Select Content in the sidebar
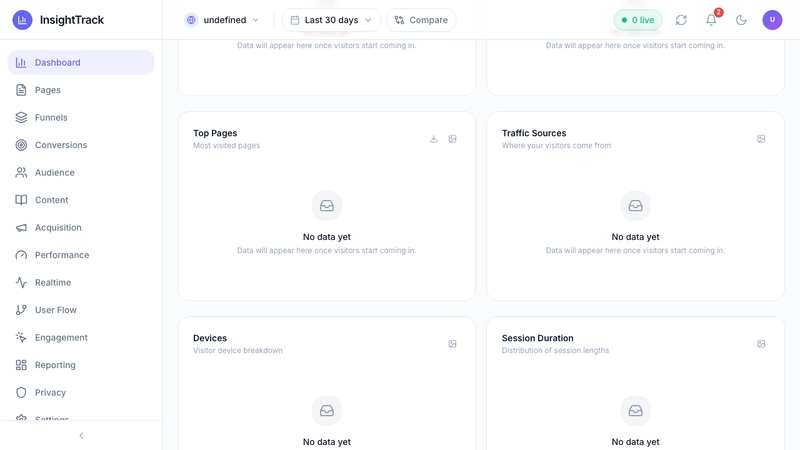 81,200
